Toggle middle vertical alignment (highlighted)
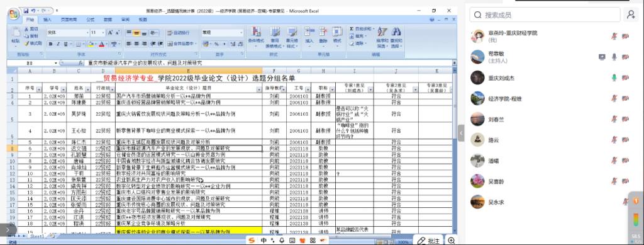Screen dimensions: 644x245 (x=136, y=33)
